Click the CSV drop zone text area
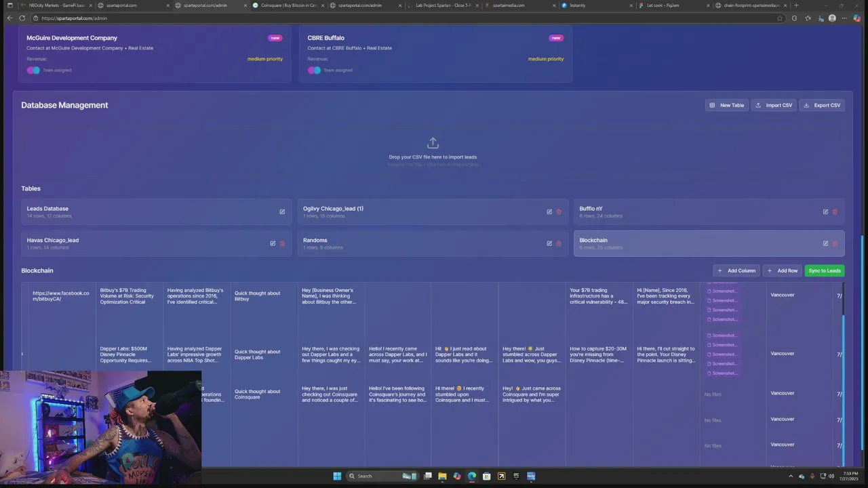868x488 pixels. (433, 157)
